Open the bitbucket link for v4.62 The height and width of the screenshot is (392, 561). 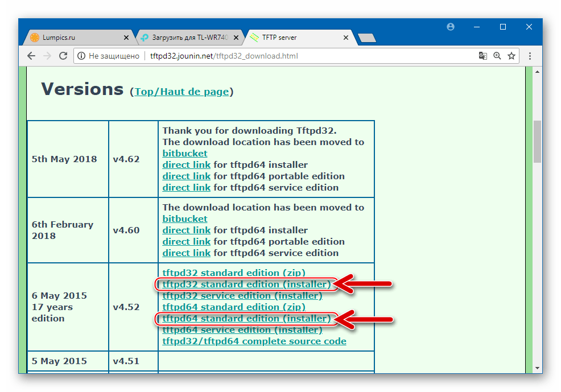tap(184, 154)
